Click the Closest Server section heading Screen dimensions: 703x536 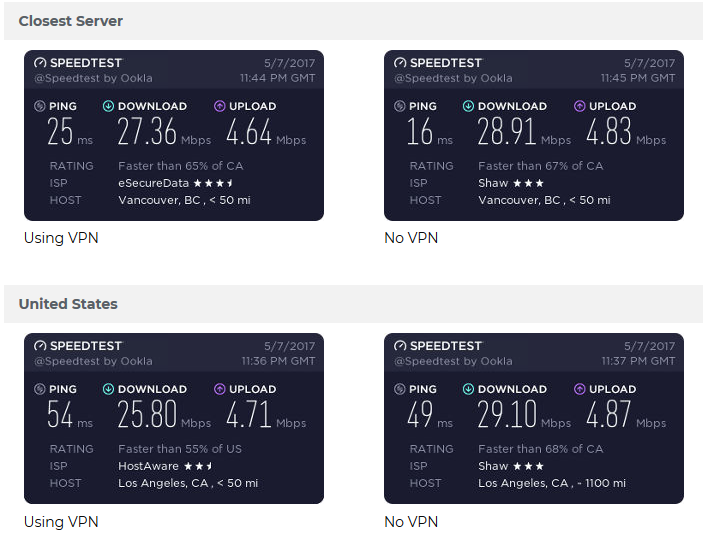point(70,21)
